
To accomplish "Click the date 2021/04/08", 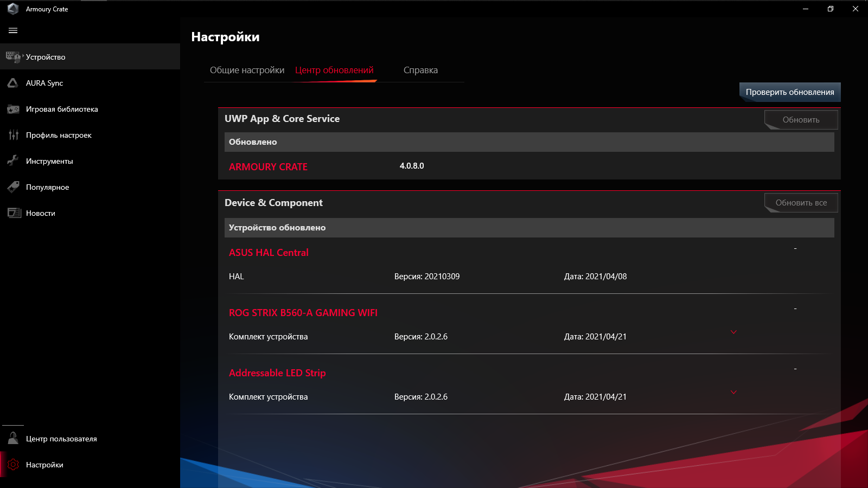I will [x=606, y=277].
